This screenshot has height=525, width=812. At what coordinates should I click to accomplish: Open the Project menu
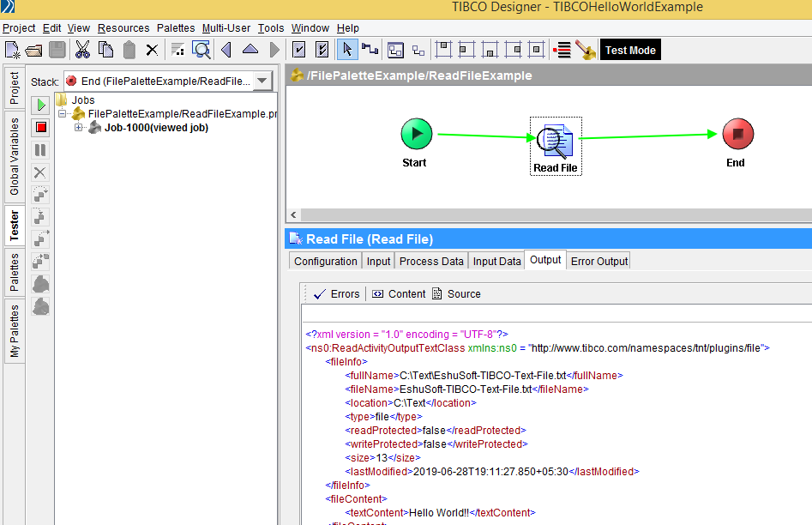tap(19, 28)
